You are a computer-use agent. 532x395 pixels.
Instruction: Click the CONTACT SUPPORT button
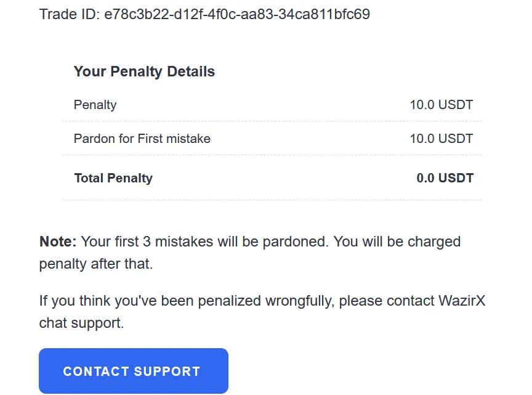(x=134, y=370)
